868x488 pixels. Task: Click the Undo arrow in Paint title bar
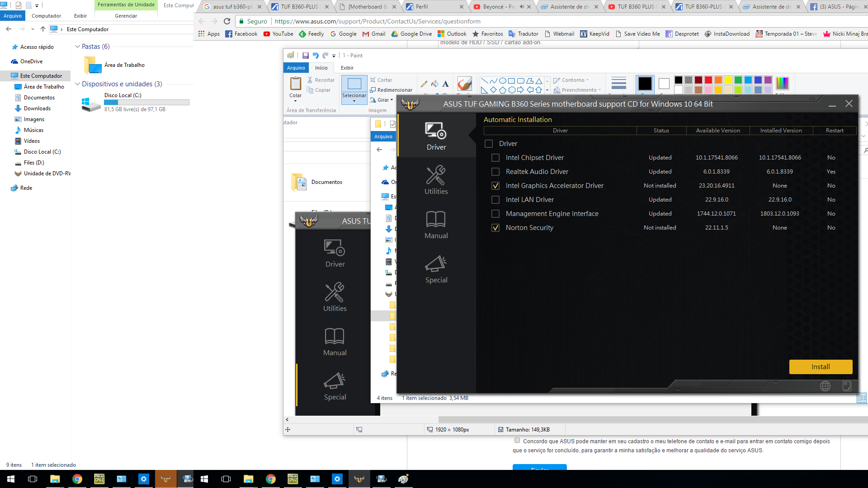coord(316,56)
